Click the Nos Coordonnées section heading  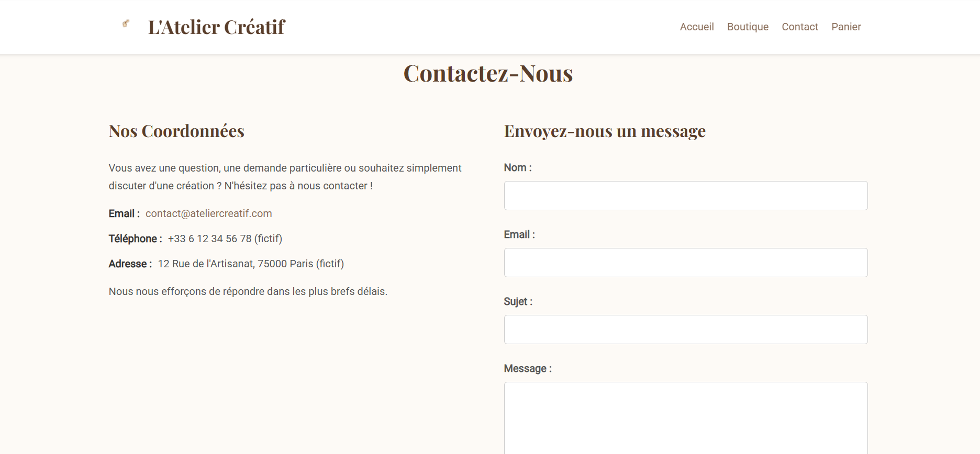point(176,131)
